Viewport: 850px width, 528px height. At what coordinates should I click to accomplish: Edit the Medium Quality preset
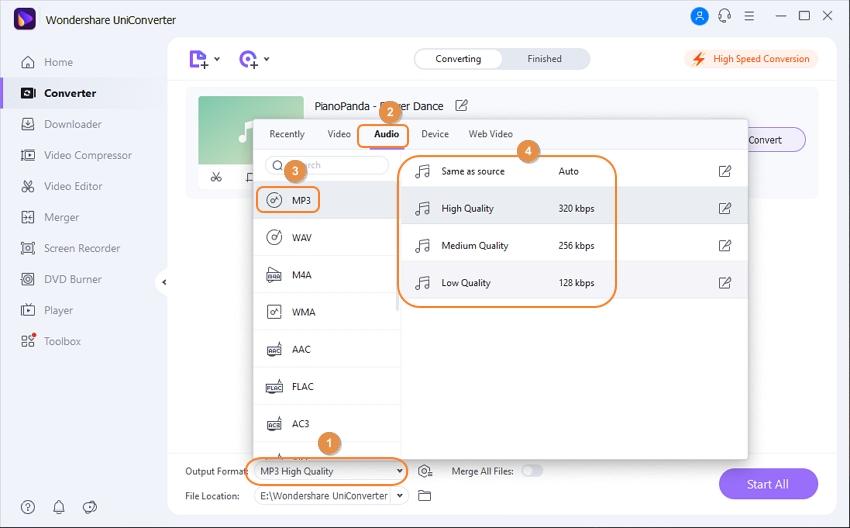pyautogui.click(x=724, y=246)
